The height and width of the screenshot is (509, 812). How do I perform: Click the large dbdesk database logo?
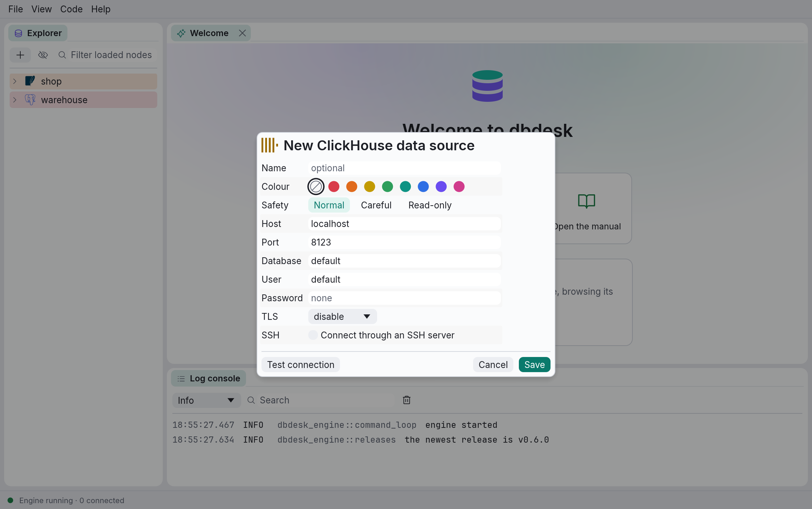pos(488,86)
